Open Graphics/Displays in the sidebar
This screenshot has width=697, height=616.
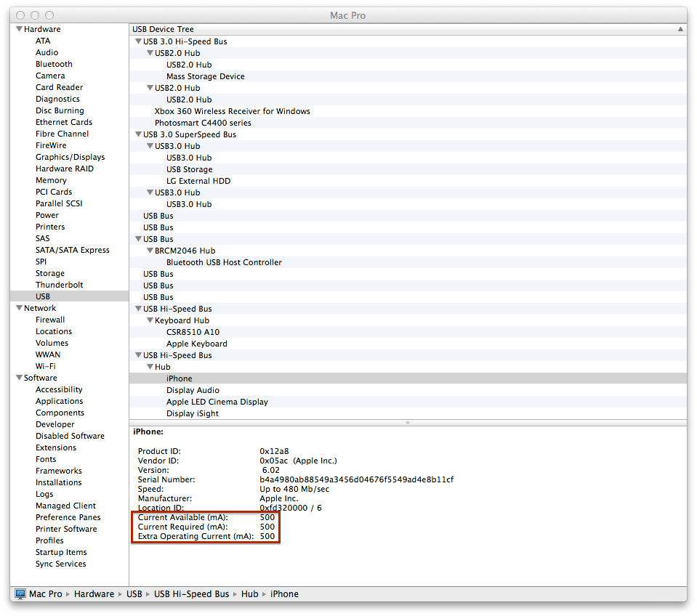coord(70,157)
